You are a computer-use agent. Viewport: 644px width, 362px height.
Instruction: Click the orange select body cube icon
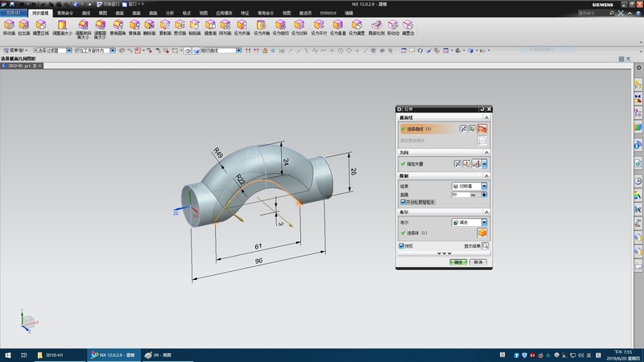pos(482,233)
